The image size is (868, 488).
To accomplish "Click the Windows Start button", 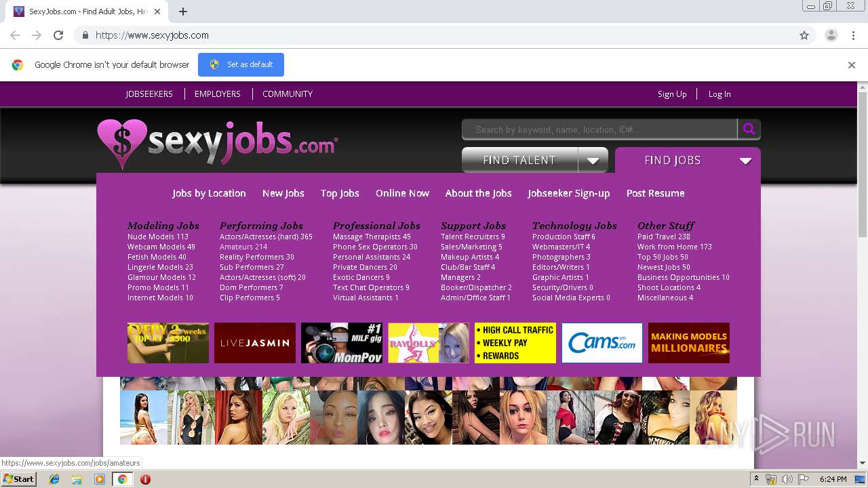I will [x=18, y=479].
